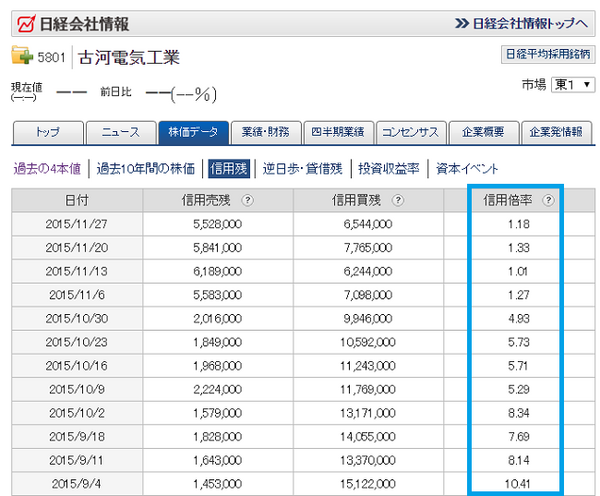The height and width of the screenshot is (496, 600).
Task: Click the 前日比 label
Action: pyautogui.click(x=116, y=92)
